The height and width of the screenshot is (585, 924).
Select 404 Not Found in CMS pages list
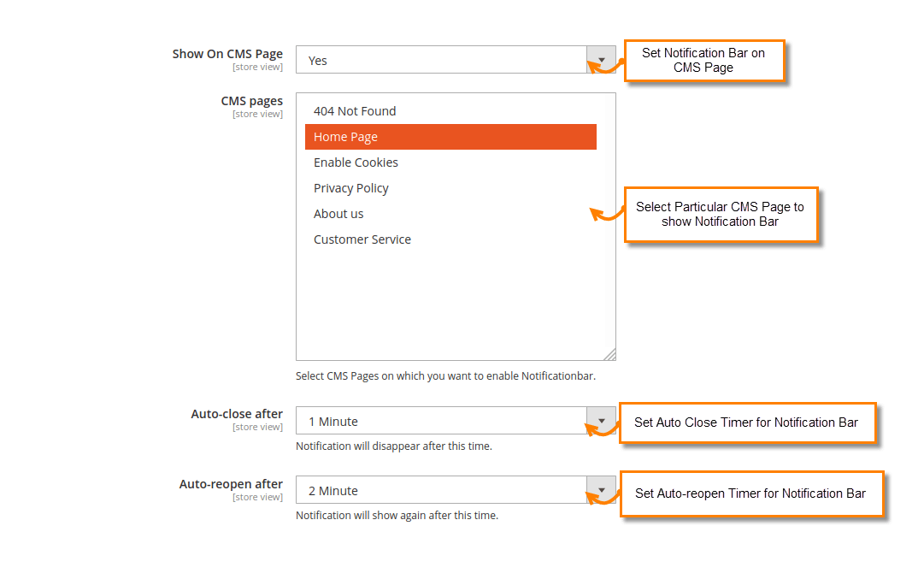click(354, 110)
